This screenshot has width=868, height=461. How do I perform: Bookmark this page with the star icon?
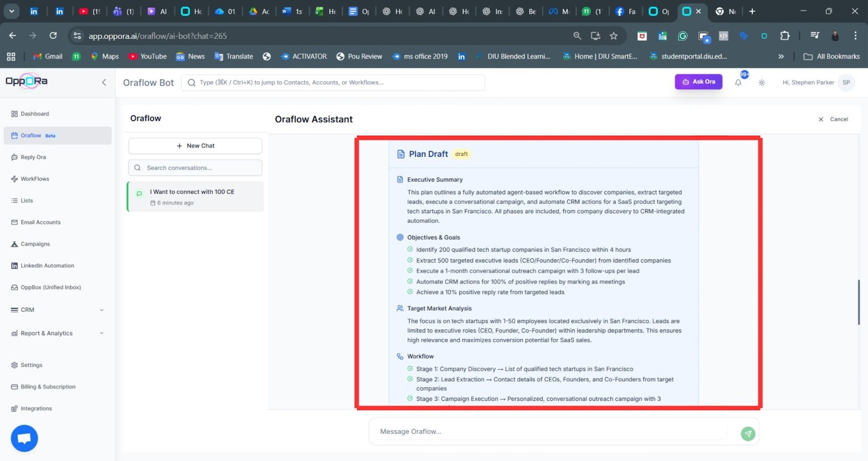pyautogui.click(x=614, y=36)
